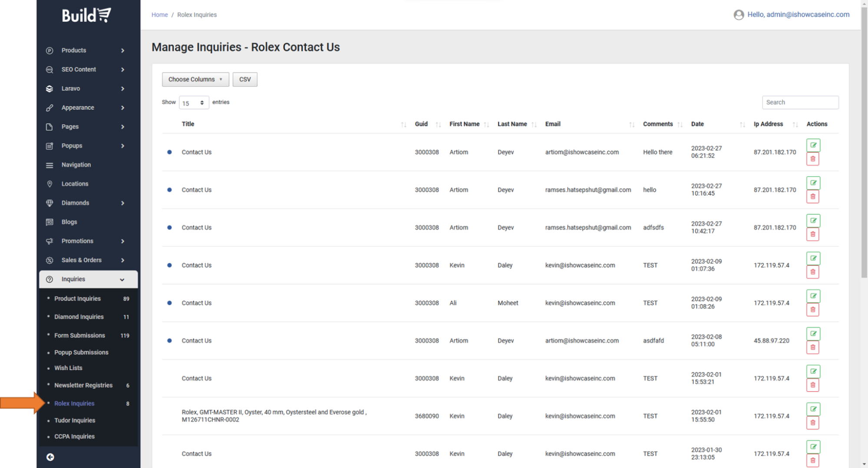Click the Diamonds gem icon in sidebar
Screen dimensions: 868x468
50,203
